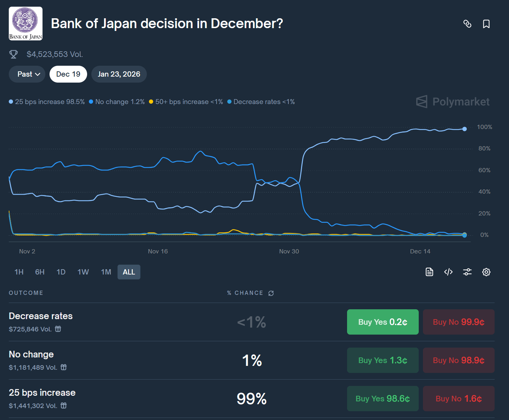
Task: Open chart filter sliders icon
Action: pyautogui.click(x=467, y=272)
